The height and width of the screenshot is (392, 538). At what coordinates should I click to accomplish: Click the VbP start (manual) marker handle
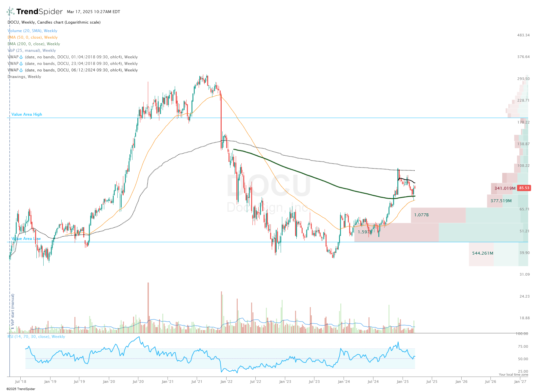pos(12,312)
